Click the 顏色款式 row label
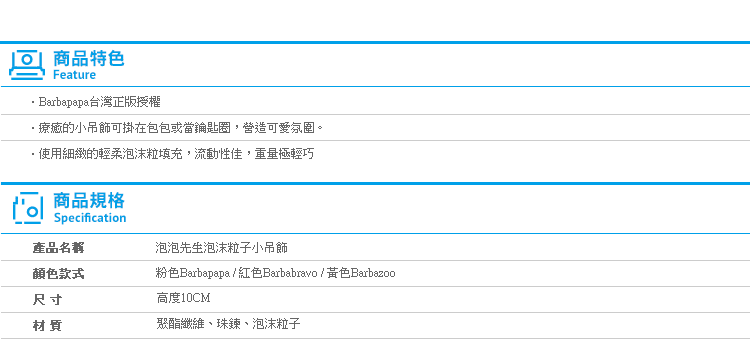 (58, 274)
